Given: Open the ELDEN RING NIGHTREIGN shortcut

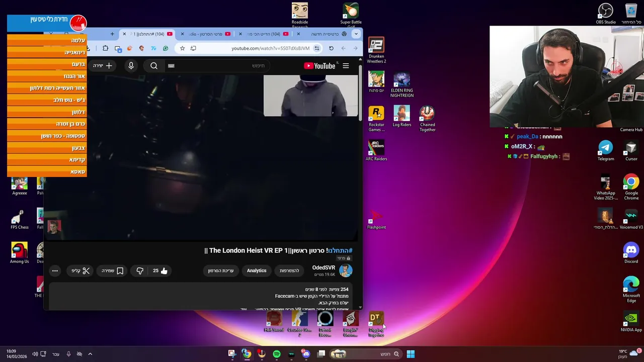Looking at the screenshot, I should click(x=401, y=84).
